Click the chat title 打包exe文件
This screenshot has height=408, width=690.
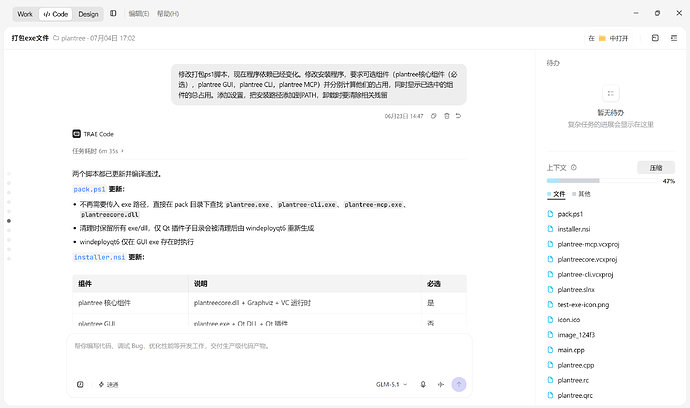30,38
